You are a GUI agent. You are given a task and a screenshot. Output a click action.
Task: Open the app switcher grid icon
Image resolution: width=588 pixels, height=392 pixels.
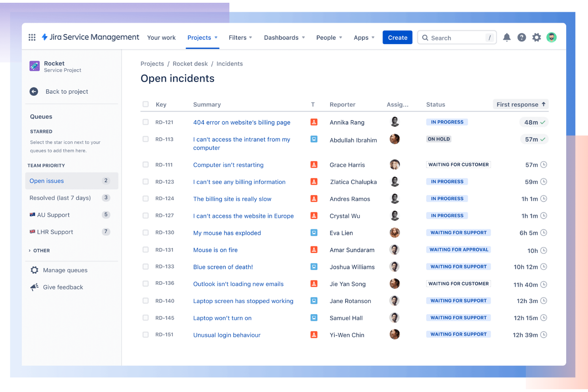point(32,37)
